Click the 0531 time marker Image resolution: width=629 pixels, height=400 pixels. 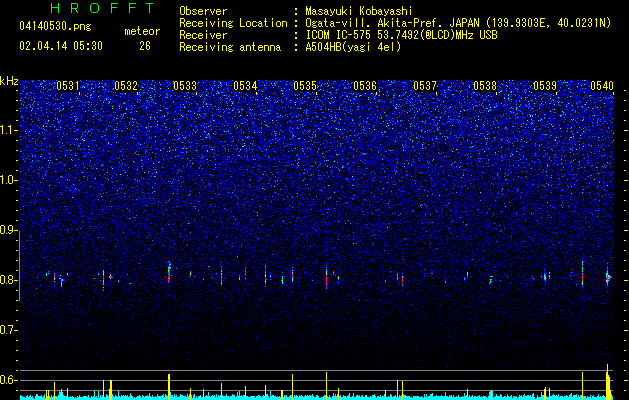[x=68, y=86]
